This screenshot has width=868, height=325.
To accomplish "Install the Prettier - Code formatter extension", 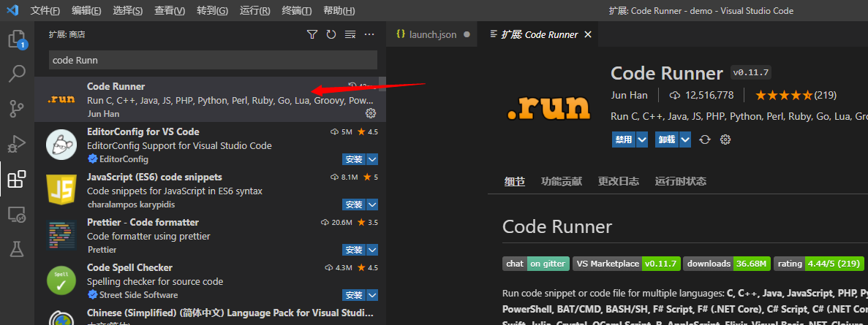I will coord(354,250).
